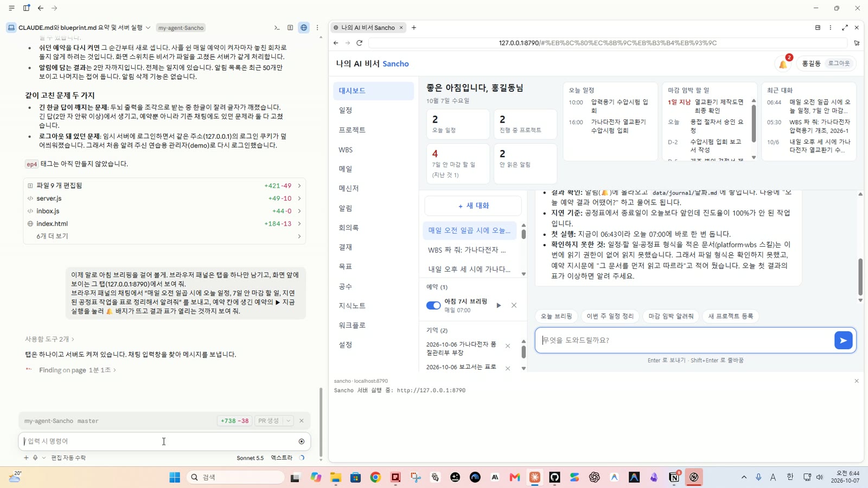The image size is (868, 488).
Task: Send the chat message with the blue arrow
Action: coord(843,341)
